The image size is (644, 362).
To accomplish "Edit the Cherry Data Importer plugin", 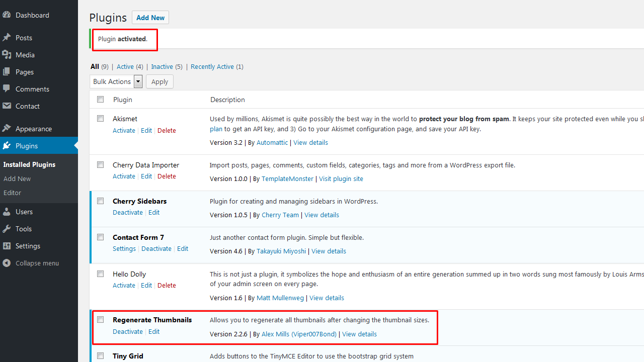I will [146, 176].
